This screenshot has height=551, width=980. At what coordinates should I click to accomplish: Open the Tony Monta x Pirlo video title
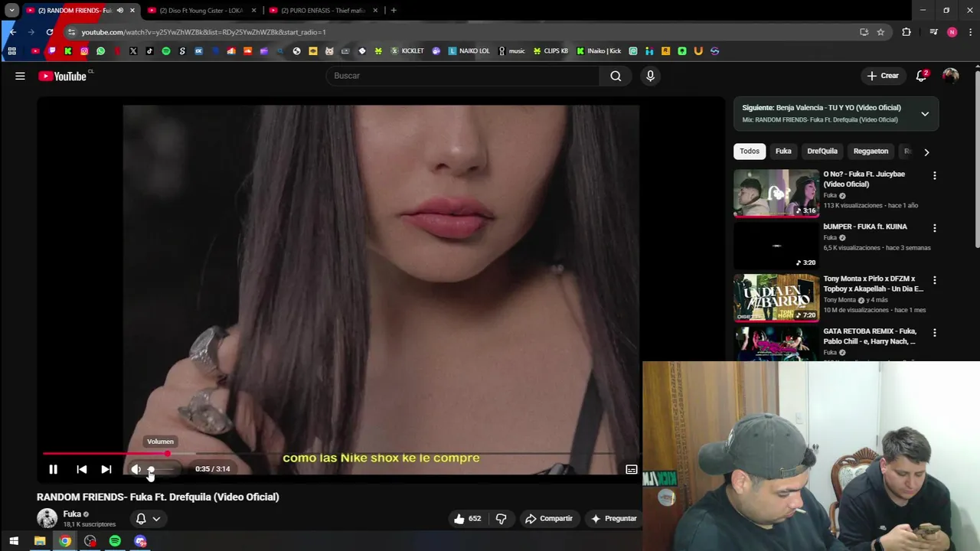tap(874, 284)
